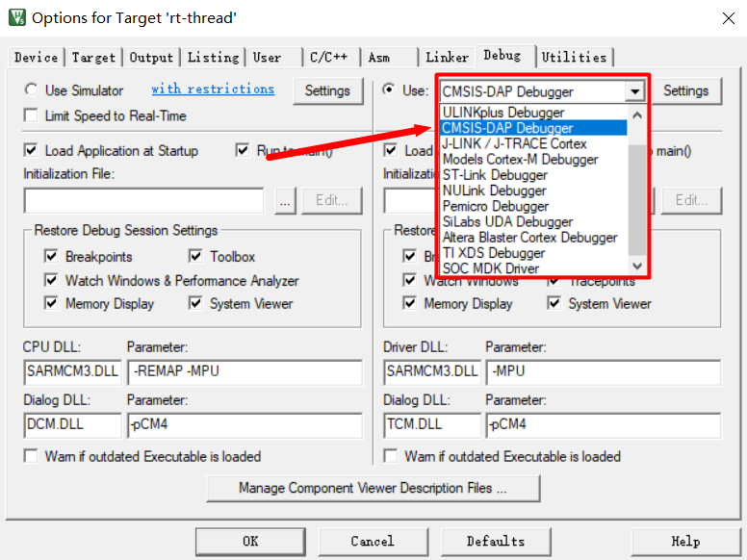Switch to the C/C++ tab
The width and height of the screenshot is (747, 560).
tap(328, 58)
